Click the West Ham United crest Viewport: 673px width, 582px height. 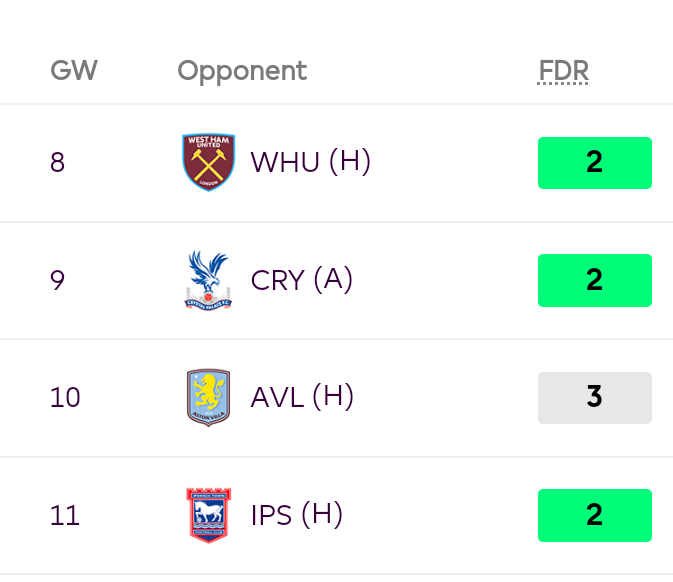pyautogui.click(x=209, y=162)
